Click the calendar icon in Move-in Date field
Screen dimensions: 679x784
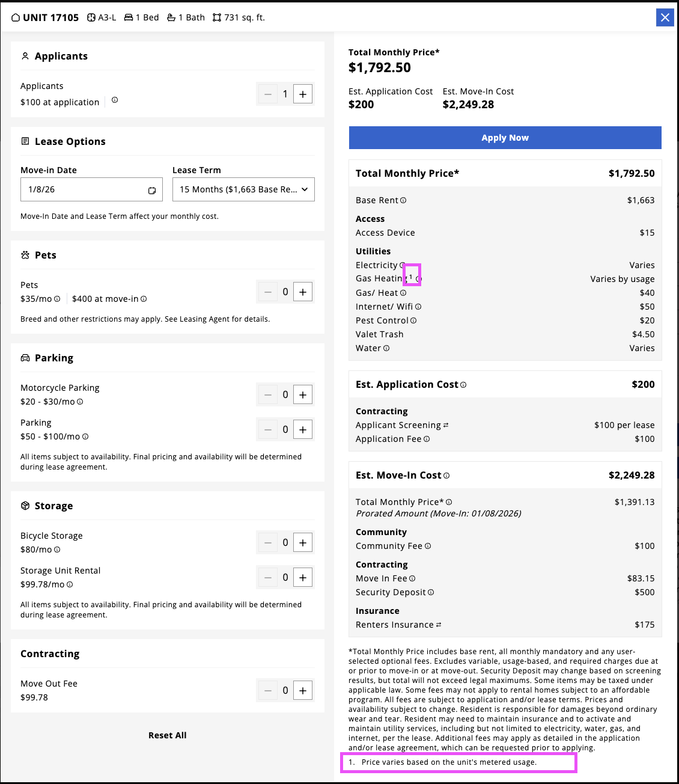click(x=152, y=190)
